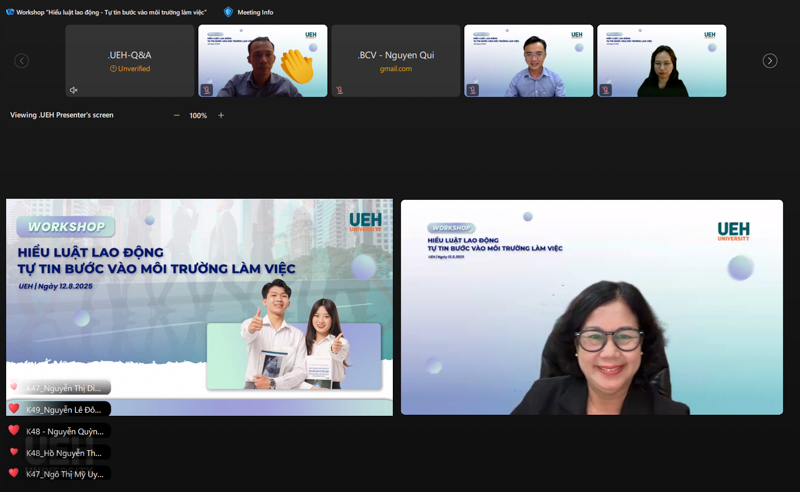Zoom out shared screen with minus button
The image size is (800, 492).
point(177,115)
